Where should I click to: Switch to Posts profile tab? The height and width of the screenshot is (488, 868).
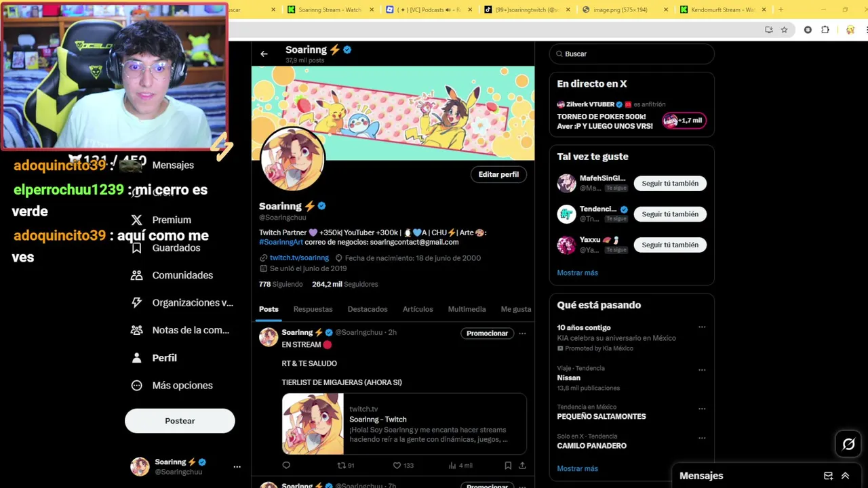[269, 309]
